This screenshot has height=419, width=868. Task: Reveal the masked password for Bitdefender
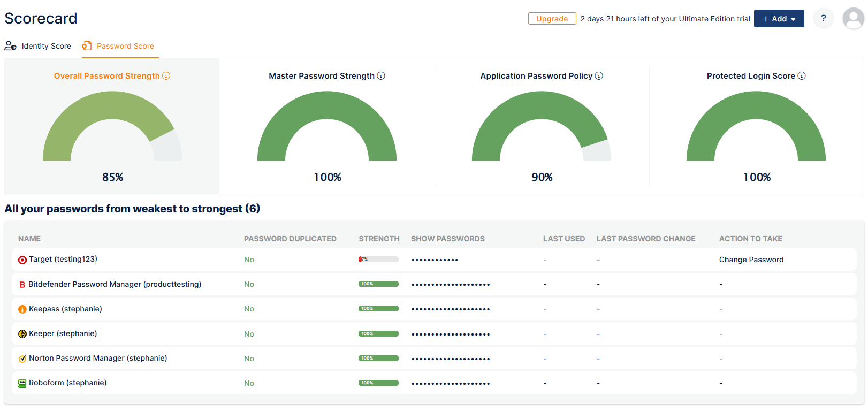[x=451, y=285]
